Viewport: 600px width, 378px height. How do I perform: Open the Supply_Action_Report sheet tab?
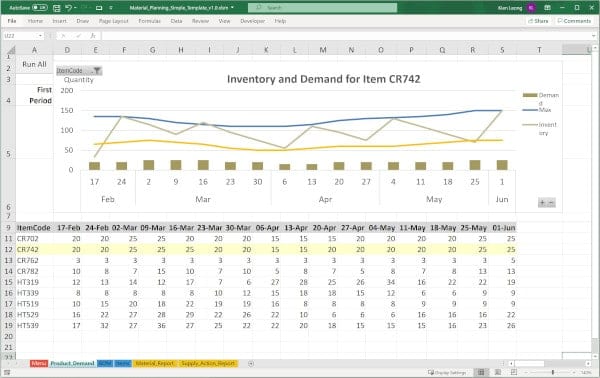pos(208,363)
